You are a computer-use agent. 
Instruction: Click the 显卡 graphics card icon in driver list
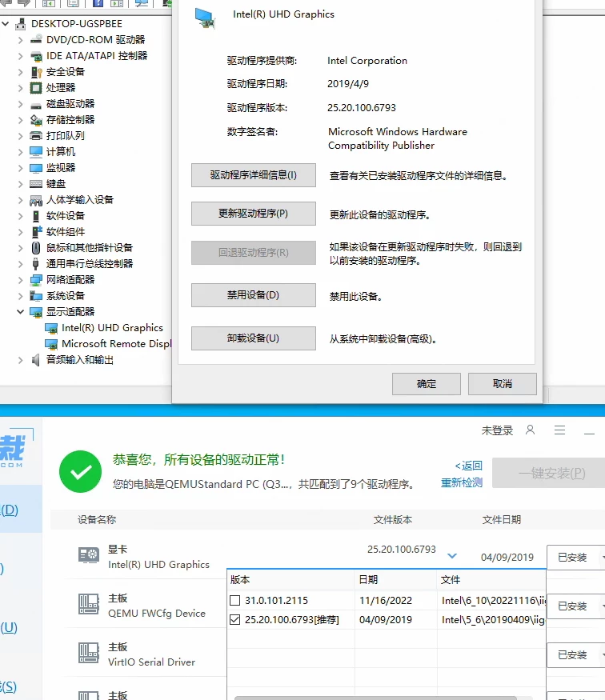(89, 555)
